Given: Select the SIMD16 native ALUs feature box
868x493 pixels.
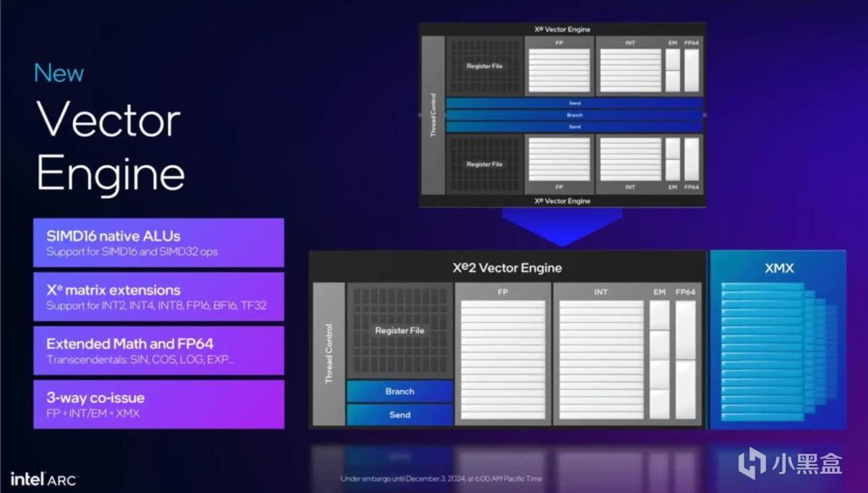Looking at the screenshot, I should tap(159, 243).
